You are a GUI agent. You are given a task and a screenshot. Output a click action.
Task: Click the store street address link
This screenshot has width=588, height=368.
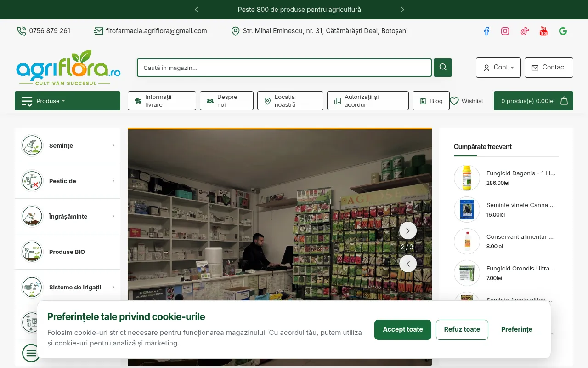pyautogui.click(x=319, y=31)
